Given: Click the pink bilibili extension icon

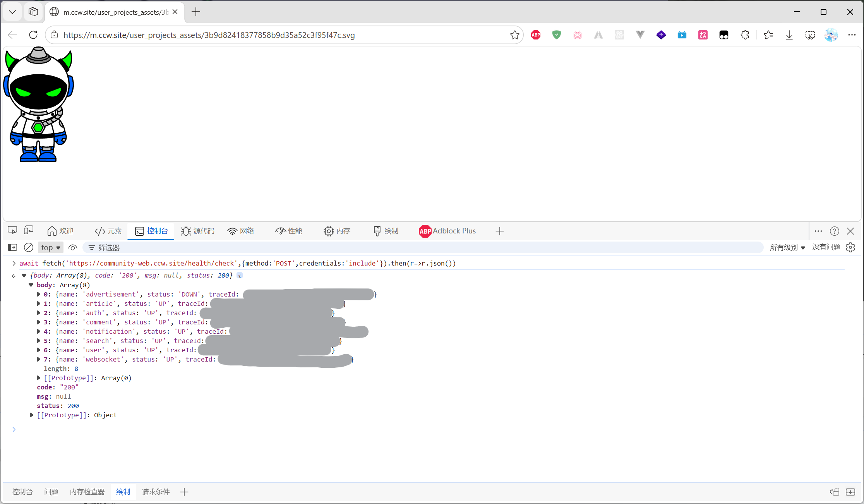Looking at the screenshot, I should 578,35.
